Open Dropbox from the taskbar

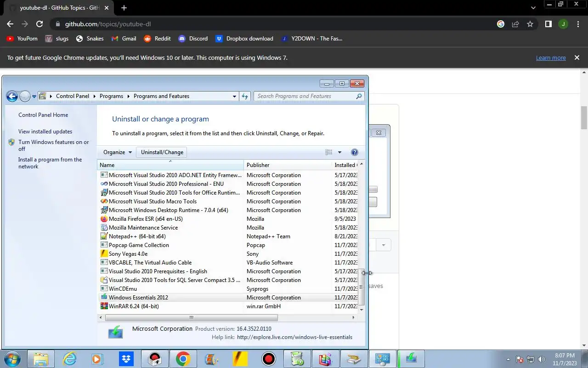(x=126, y=359)
